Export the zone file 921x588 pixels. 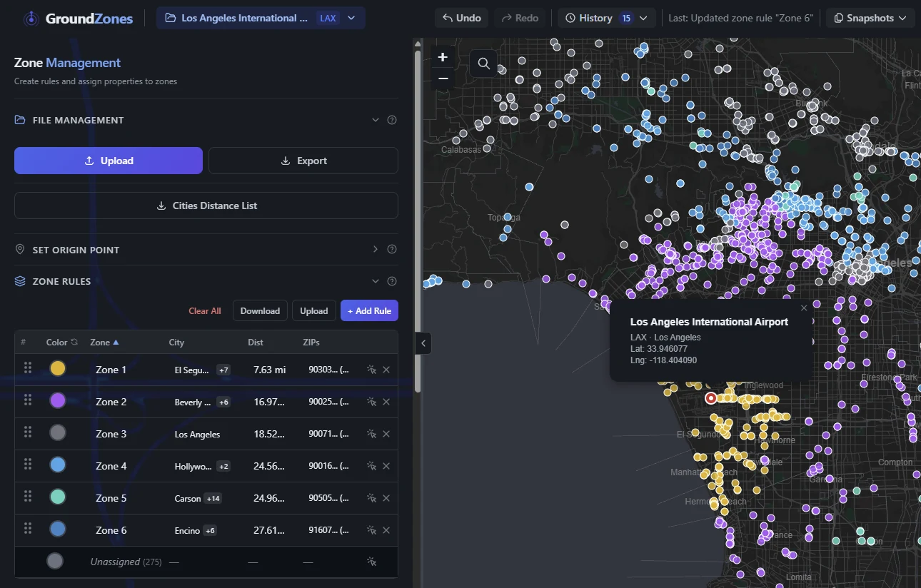303,161
